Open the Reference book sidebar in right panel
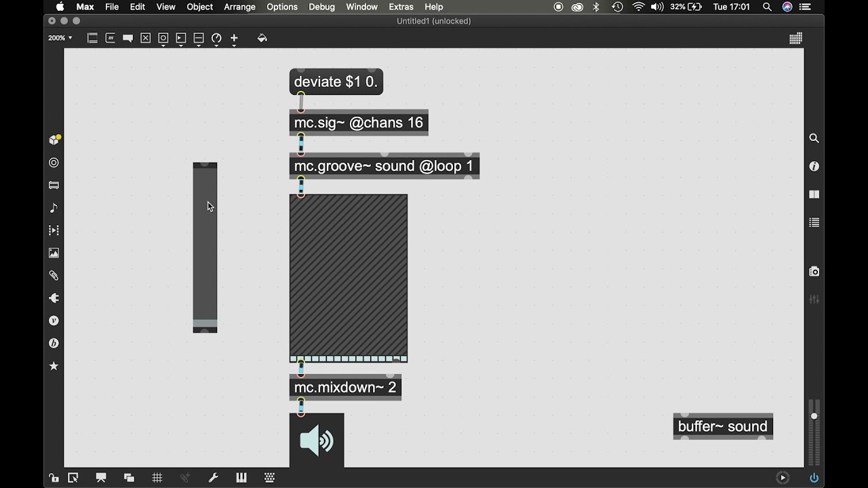 814,194
